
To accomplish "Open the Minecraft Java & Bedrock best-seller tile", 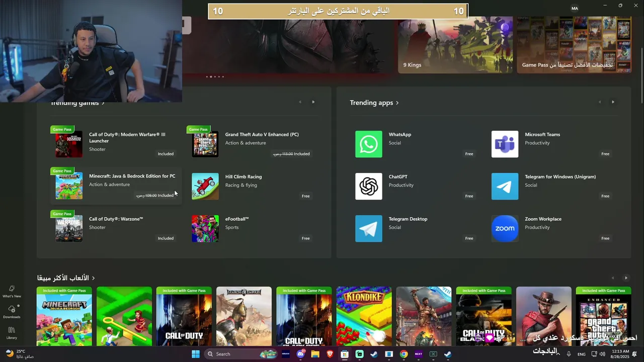I will [x=64, y=316].
